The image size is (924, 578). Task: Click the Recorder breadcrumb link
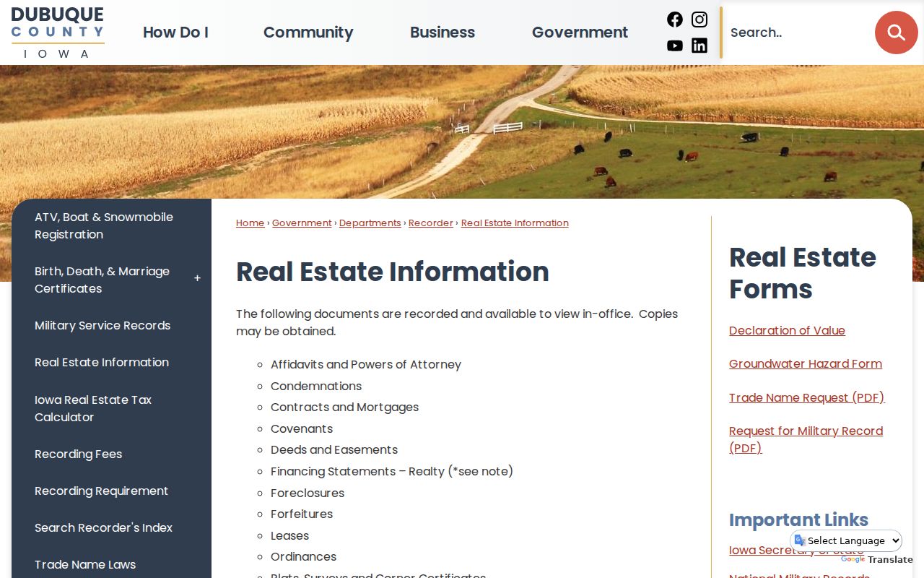[x=431, y=223]
